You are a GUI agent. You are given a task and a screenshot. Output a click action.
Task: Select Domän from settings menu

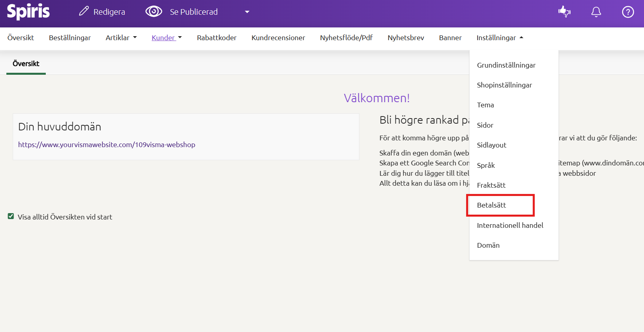point(488,245)
